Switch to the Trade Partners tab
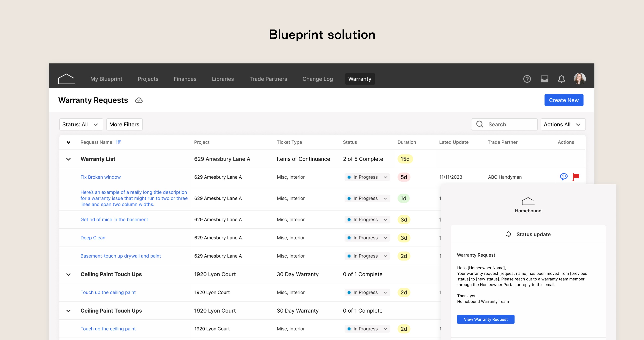Screen dimensions: 644x340 (x=268, y=79)
